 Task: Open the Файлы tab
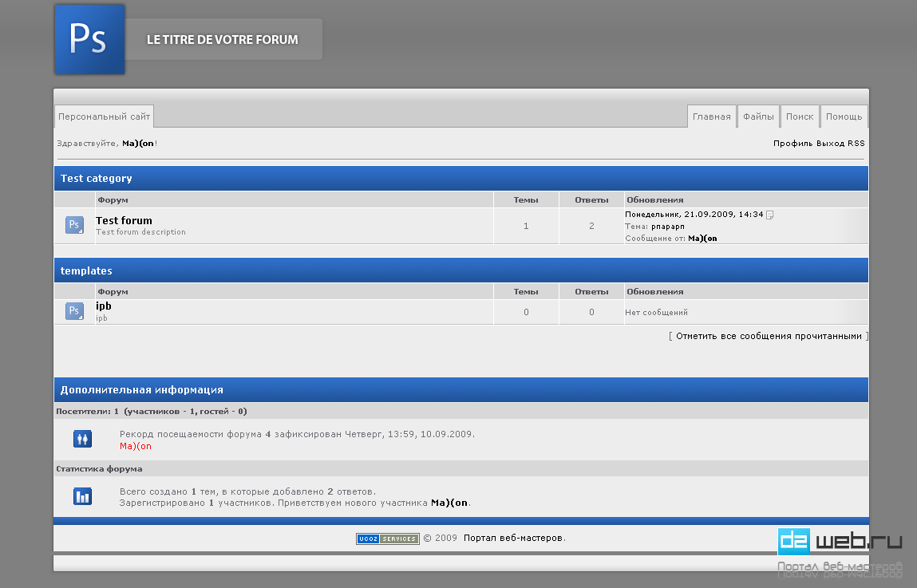tap(758, 116)
